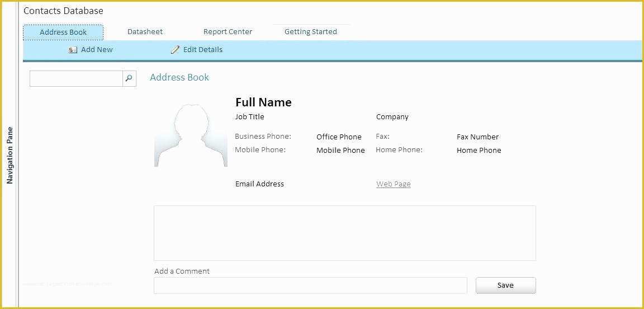
Task: Go to the Report Center tab
Action: pyautogui.click(x=228, y=32)
